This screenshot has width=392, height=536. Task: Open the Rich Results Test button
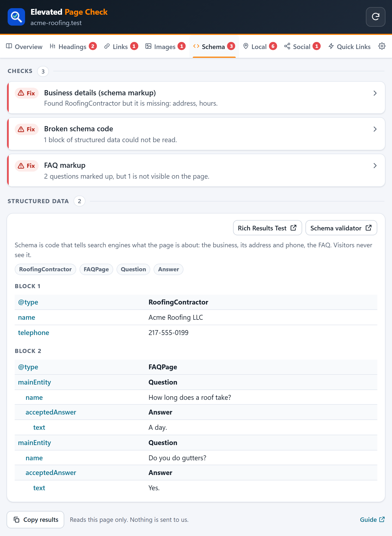pyautogui.click(x=268, y=228)
